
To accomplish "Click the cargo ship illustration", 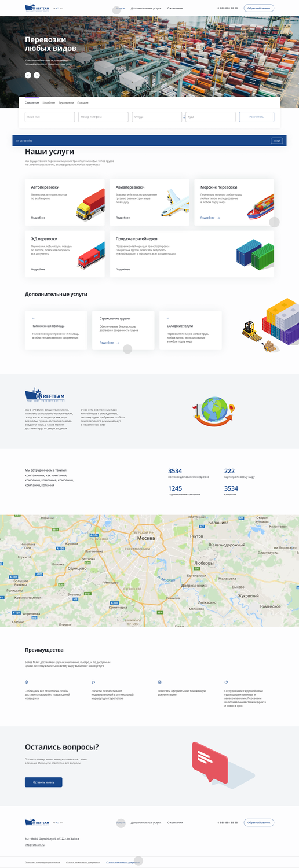I will click(x=261, y=205).
